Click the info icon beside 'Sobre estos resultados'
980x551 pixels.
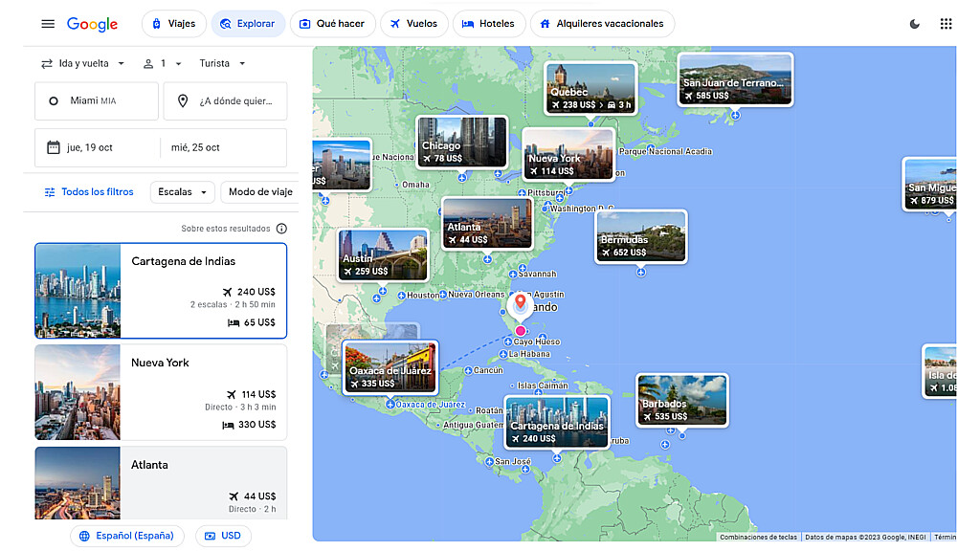(281, 229)
